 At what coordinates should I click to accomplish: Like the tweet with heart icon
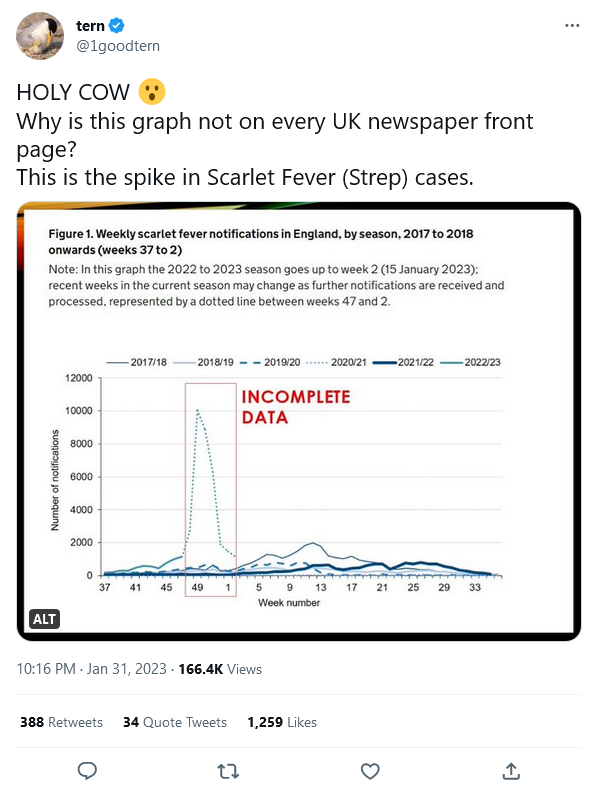[x=370, y=771]
